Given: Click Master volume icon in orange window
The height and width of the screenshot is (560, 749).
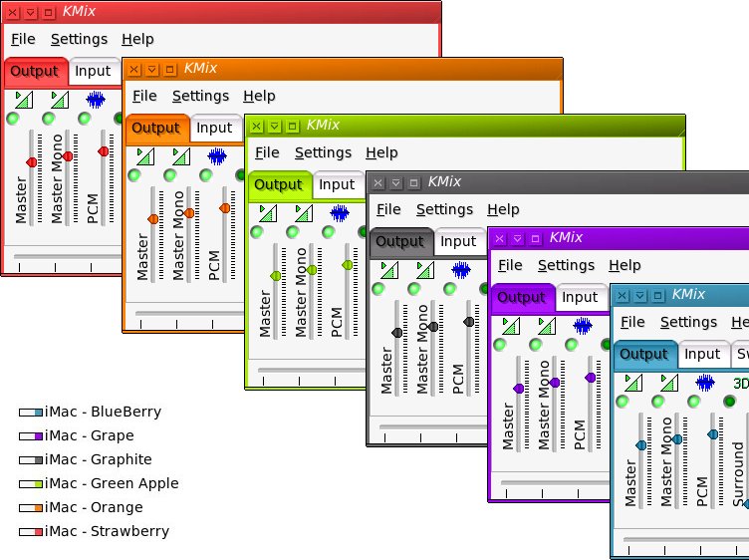Looking at the screenshot, I should click(x=145, y=156).
